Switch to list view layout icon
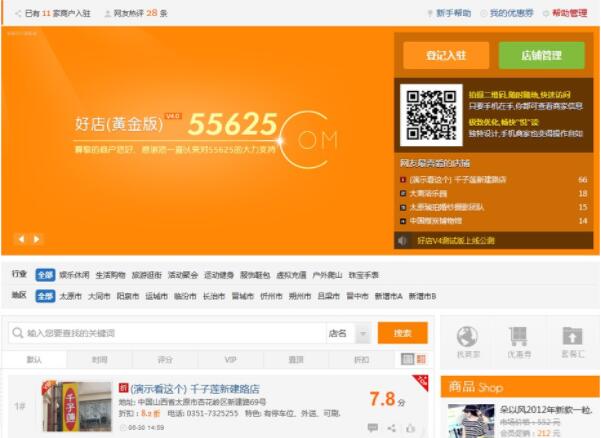The height and width of the screenshot is (438, 601). pyautogui.click(x=407, y=359)
